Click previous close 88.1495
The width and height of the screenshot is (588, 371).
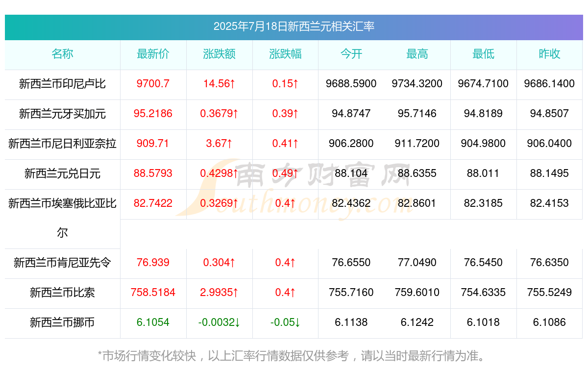(549, 173)
